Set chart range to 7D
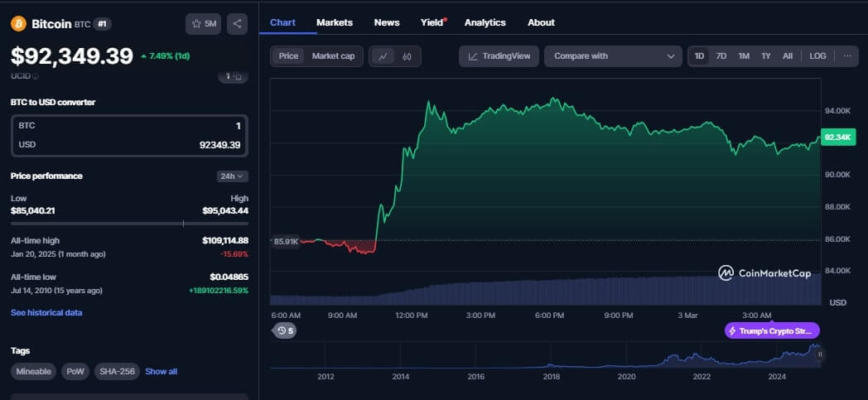 [721, 55]
